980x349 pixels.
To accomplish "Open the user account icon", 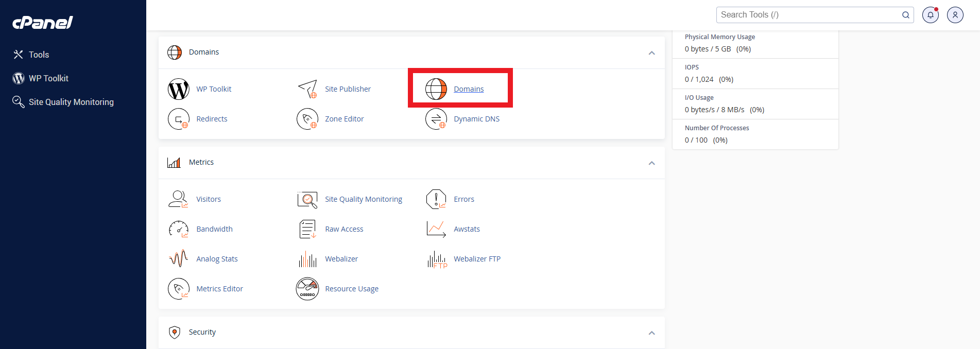I will (x=955, y=15).
